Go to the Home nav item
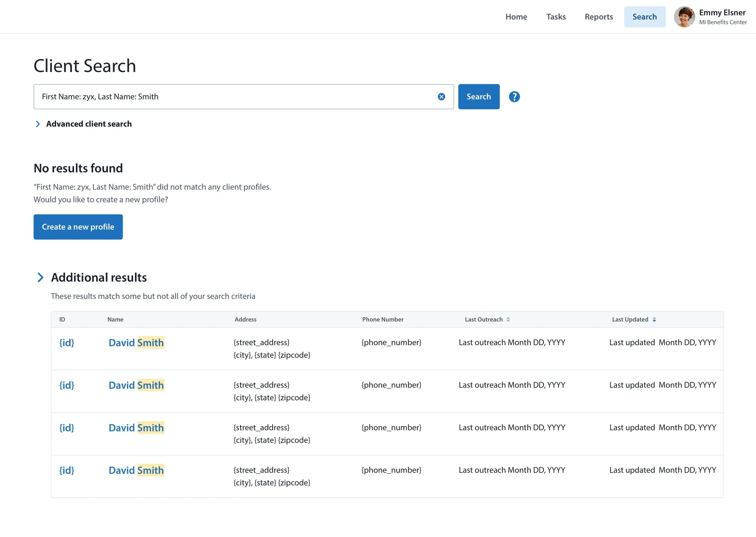 (516, 17)
